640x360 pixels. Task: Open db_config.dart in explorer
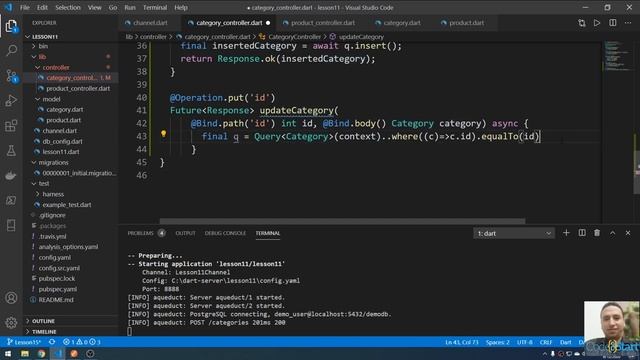pyautogui.click(x=62, y=141)
